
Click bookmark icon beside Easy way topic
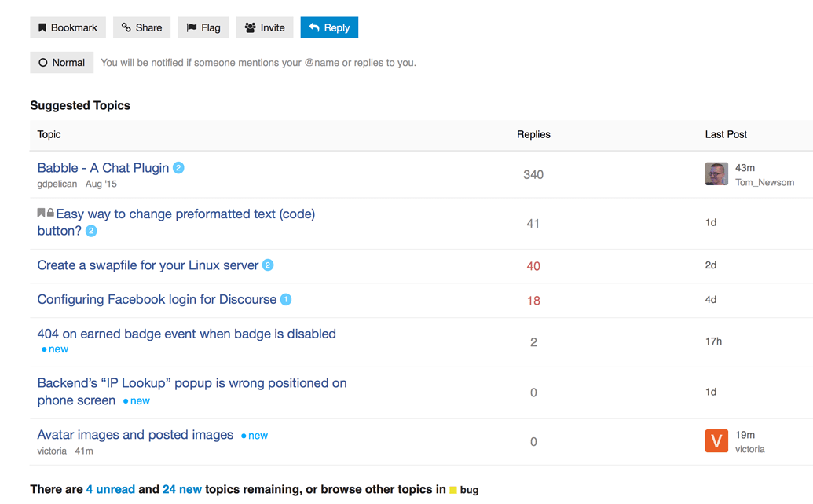pos(41,214)
